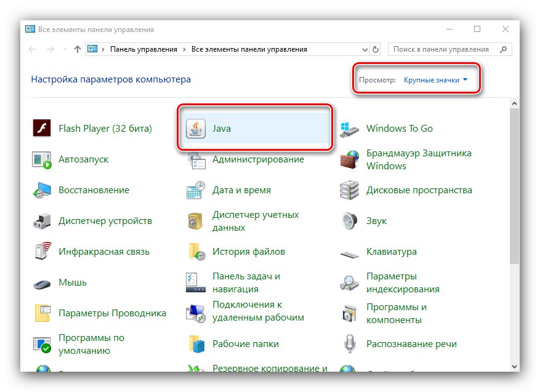Viewport: 540px width, 392px height.
Task: Open the Flash Player (32 бита) icon
Action: coord(42,129)
